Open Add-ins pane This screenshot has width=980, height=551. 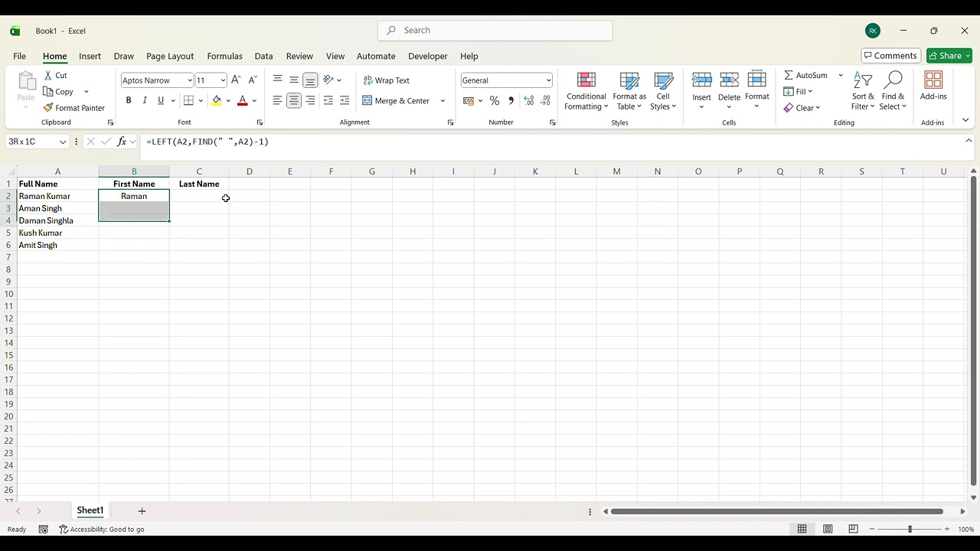(x=933, y=86)
